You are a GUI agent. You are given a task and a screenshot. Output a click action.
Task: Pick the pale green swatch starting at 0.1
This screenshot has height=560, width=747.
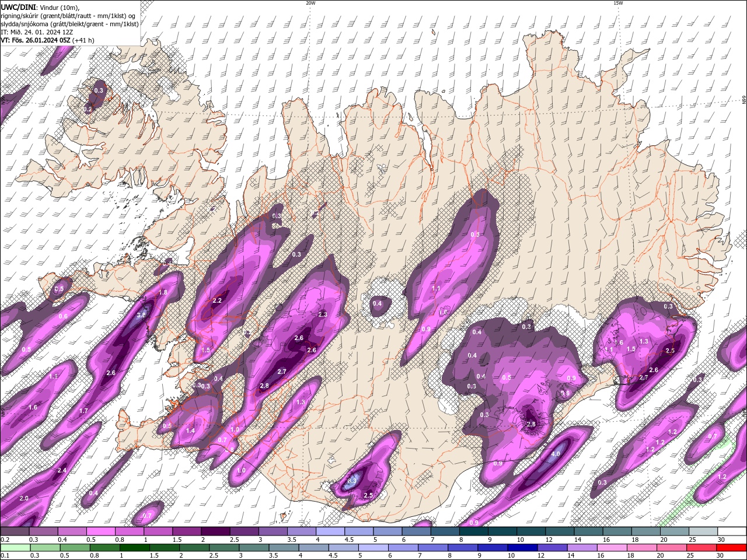click(x=15, y=547)
